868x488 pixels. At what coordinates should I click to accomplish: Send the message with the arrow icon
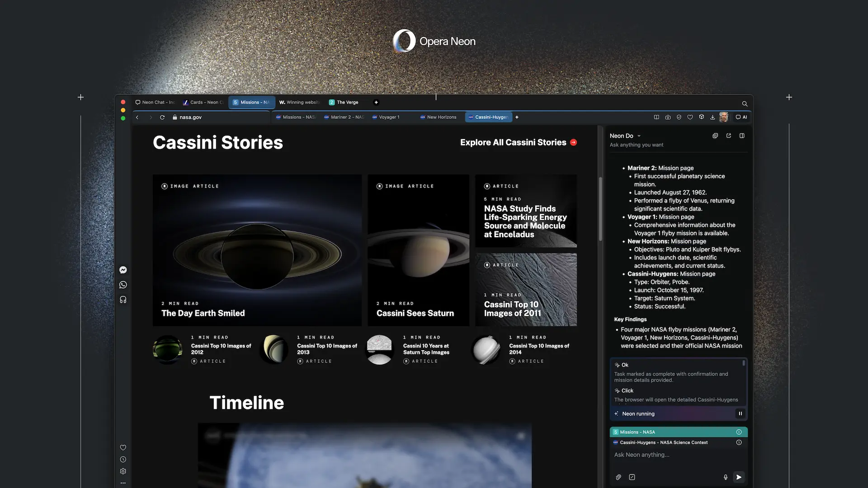click(x=739, y=477)
